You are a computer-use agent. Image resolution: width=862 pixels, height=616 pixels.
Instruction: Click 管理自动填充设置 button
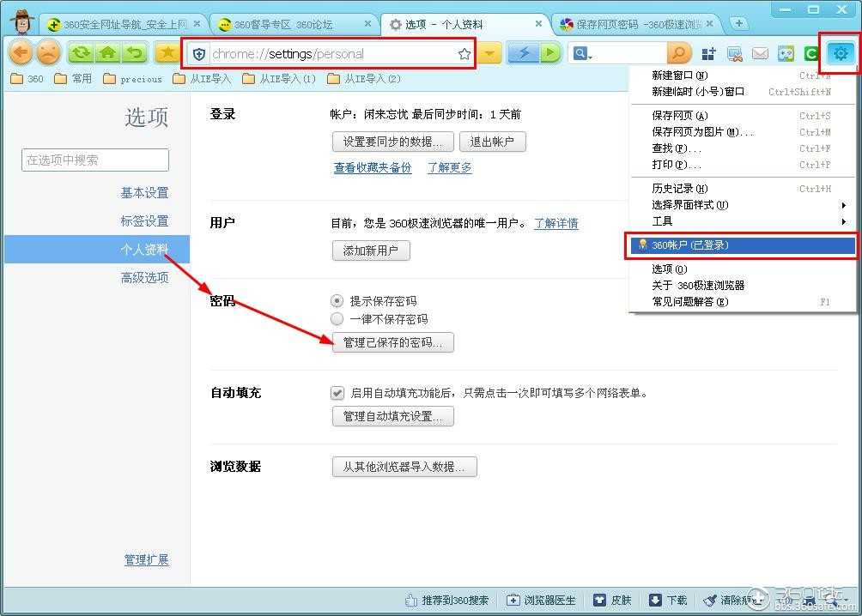[393, 416]
